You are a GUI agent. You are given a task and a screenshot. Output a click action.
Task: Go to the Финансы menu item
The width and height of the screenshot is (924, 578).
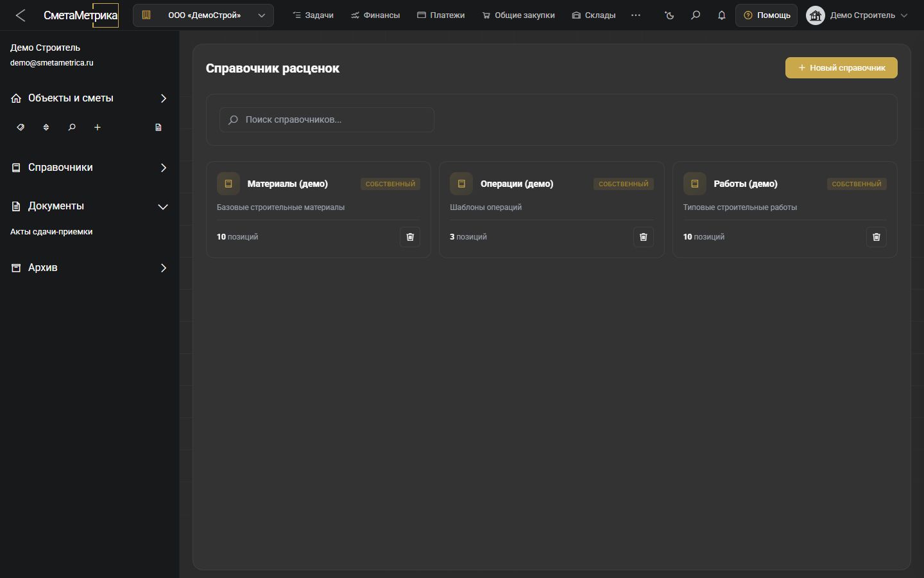click(x=375, y=15)
